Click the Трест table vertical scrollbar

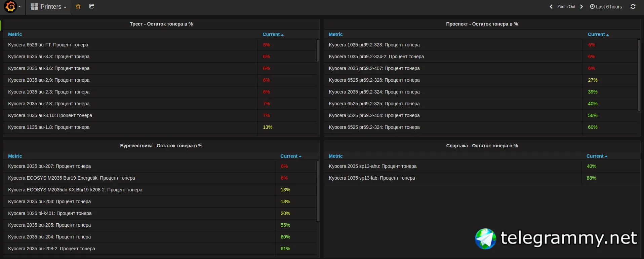point(318,51)
